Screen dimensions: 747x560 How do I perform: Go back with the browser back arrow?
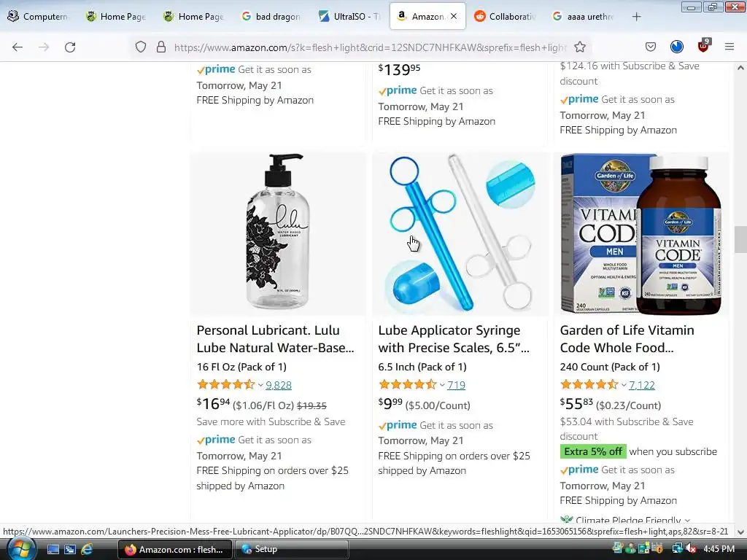[18, 47]
